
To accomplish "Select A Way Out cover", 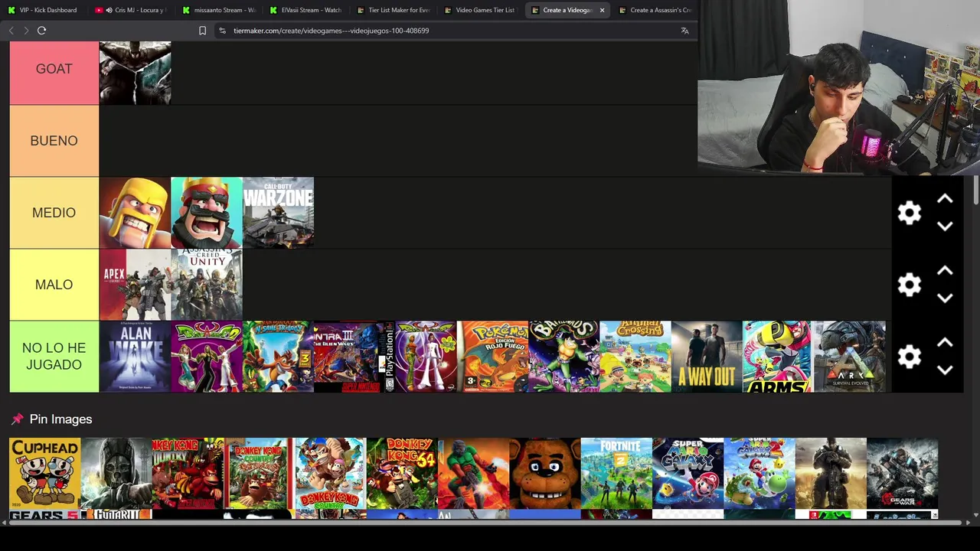I will click(x=707, y=357).
